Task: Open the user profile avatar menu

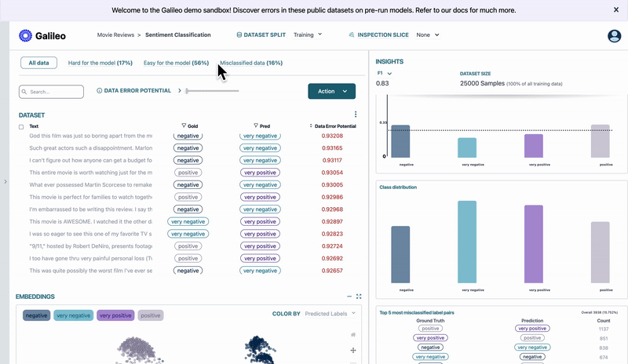Action: coord(614,36)
